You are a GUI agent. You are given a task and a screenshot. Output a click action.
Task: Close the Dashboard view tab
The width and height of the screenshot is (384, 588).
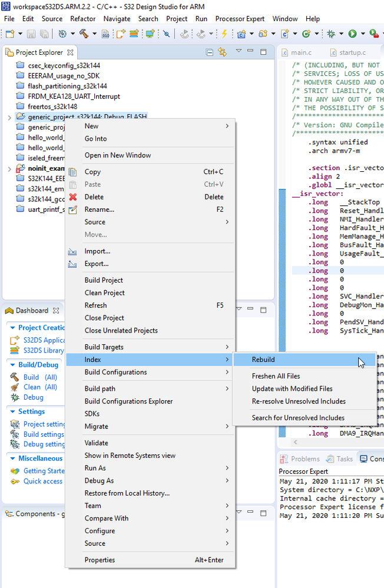pyautogui.click(x=56, y=311)
